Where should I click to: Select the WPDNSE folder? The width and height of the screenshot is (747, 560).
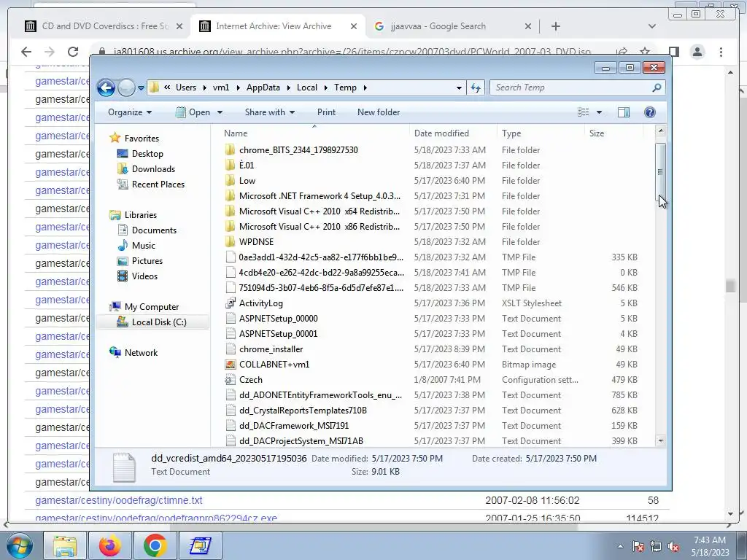[x=256, y=242]
